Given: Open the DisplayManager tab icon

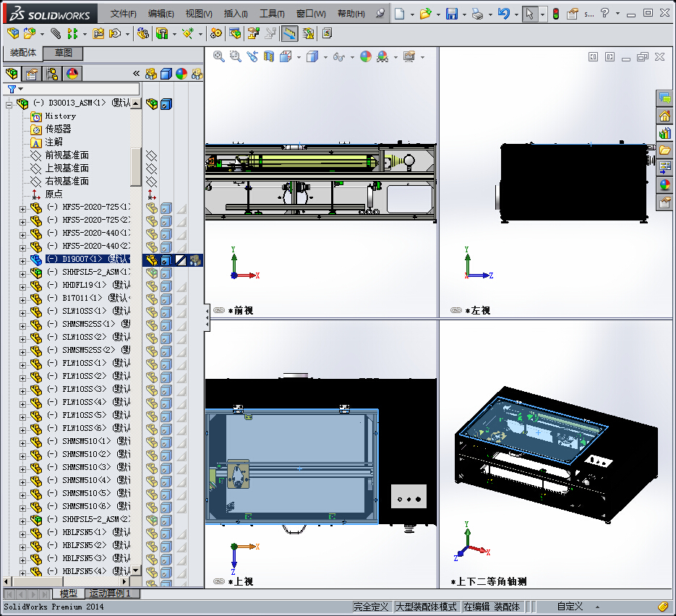Looking at the screenshot, I should tap(72, 74).
